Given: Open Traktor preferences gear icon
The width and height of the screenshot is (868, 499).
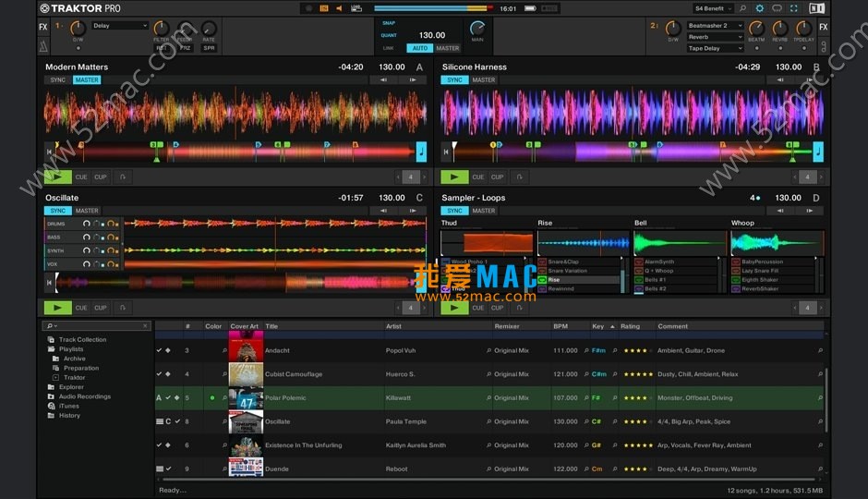Looking at the screenshot, I should pos(759,8).
